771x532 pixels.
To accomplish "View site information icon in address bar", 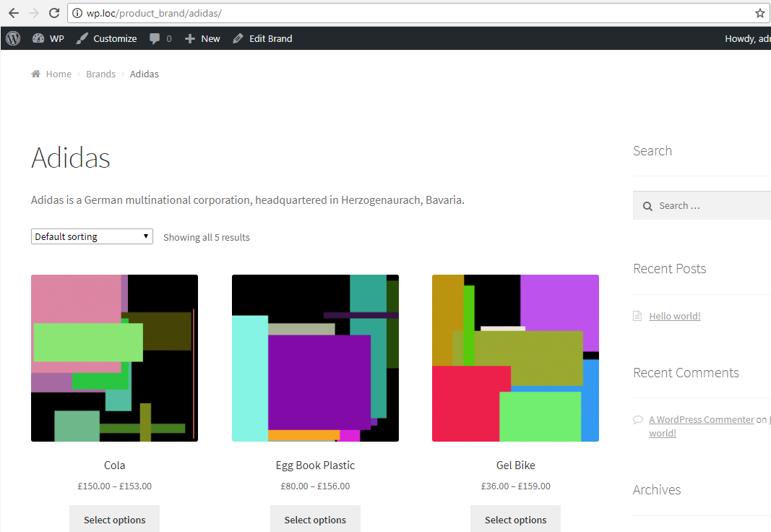I will 77,13.
